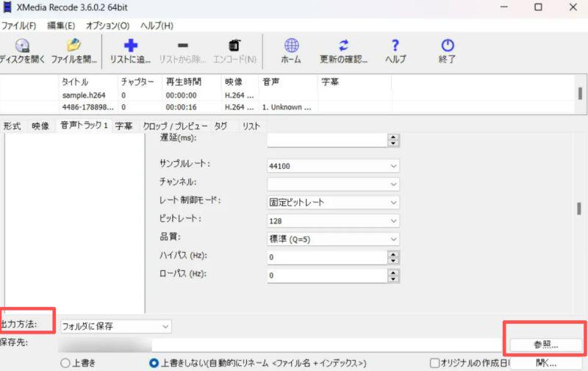The image size is (588, 371).
Task: Click the Browse (参照...) button
Action: click(x=545, y=344)
